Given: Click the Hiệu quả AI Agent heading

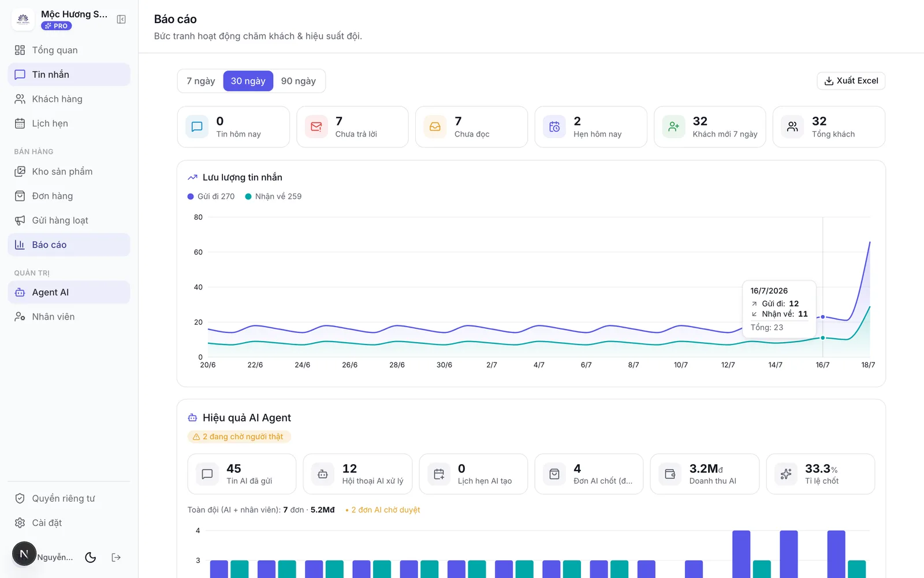Looking at the screenshot, I should pos(247,418).
